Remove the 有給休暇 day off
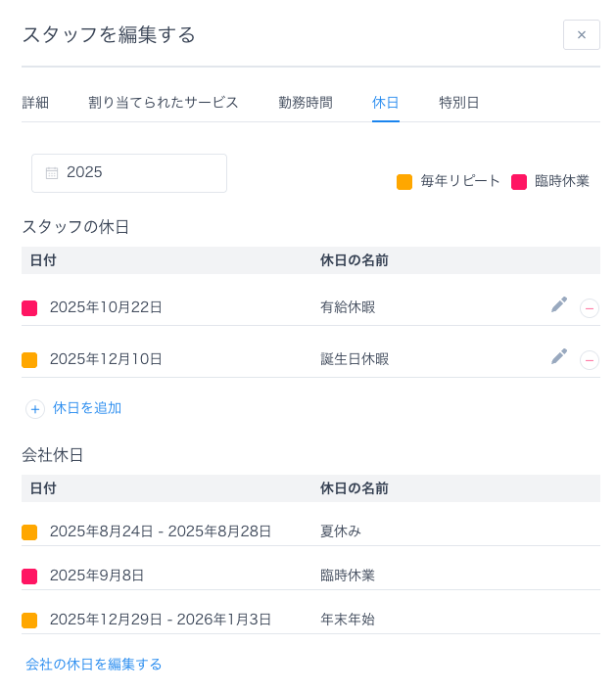The height and width of the screenshot is (692, 616). [590, 308]
